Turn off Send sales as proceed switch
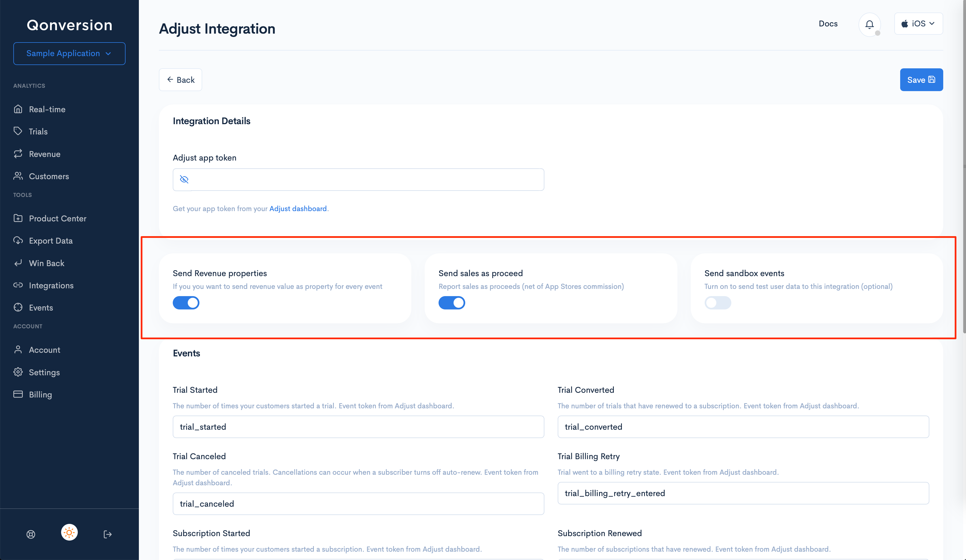Image resolution: width=966 pixels, height=560 pixels. [x=452, y=303]
